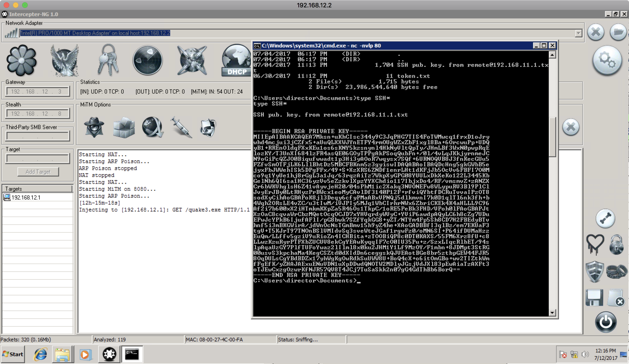Screen dimensions: 629x364
Task: Click the clear notepad X icon
Action: [x=616, y=298]
